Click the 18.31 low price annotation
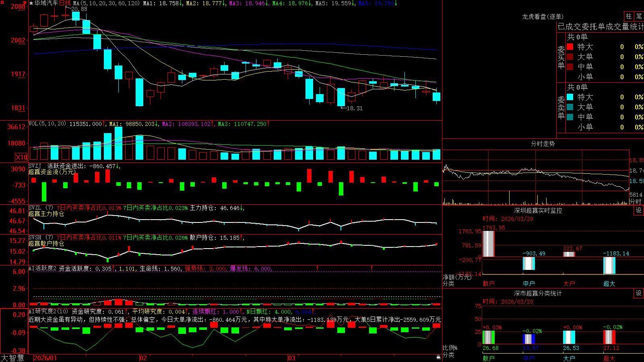This screenshot has width=644, height=362. (x=354, y=108)
